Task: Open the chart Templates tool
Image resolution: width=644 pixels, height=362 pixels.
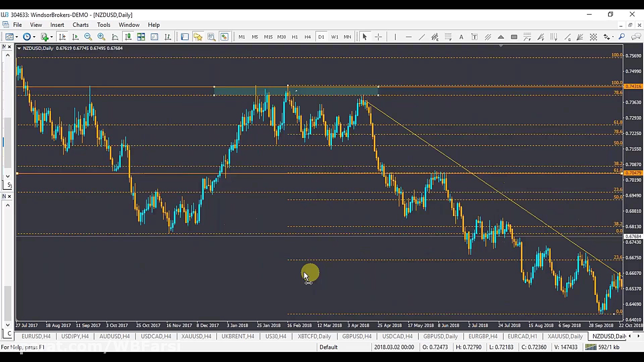Action: (x=9, y=37)
